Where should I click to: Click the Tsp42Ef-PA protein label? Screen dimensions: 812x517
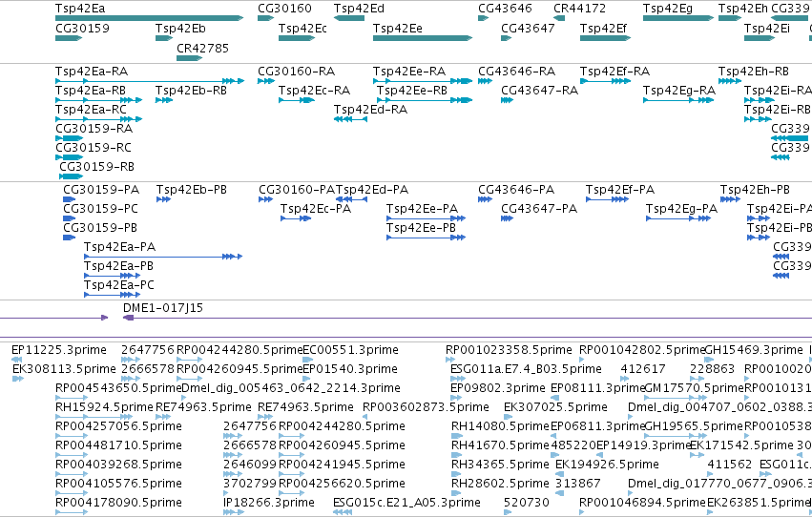click(620, 190)
